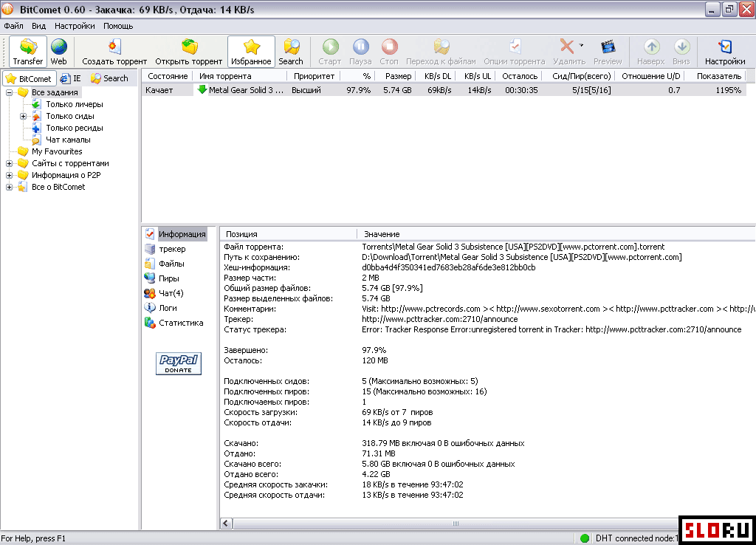Open the Помощь menu

pos(118,26)
